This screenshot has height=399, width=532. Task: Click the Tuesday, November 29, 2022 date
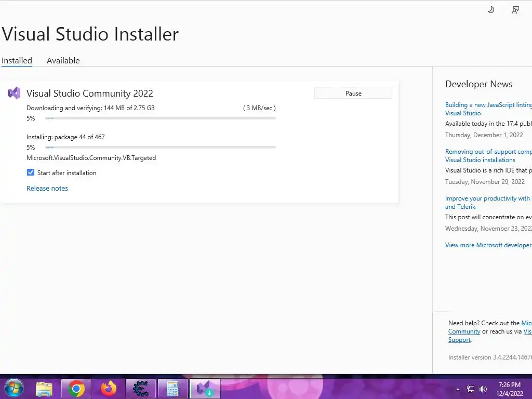point(485,182)
